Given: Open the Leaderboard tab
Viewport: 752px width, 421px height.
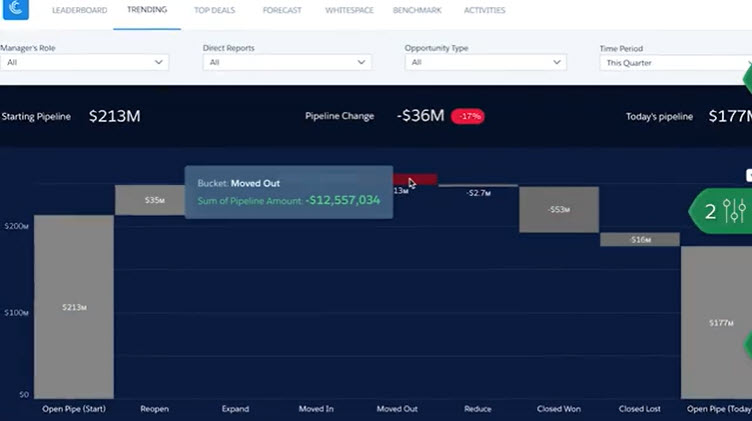Looking at the screenshot, I should (x=79, y=10).
